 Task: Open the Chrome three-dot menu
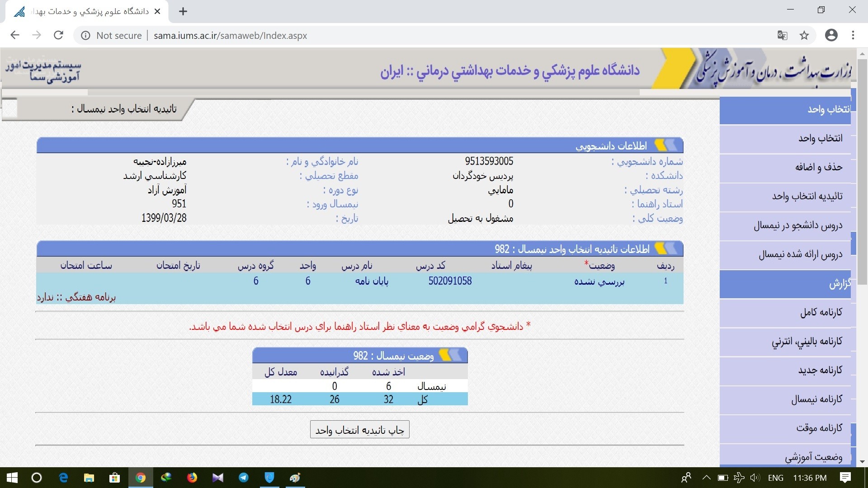coord(853,35)
